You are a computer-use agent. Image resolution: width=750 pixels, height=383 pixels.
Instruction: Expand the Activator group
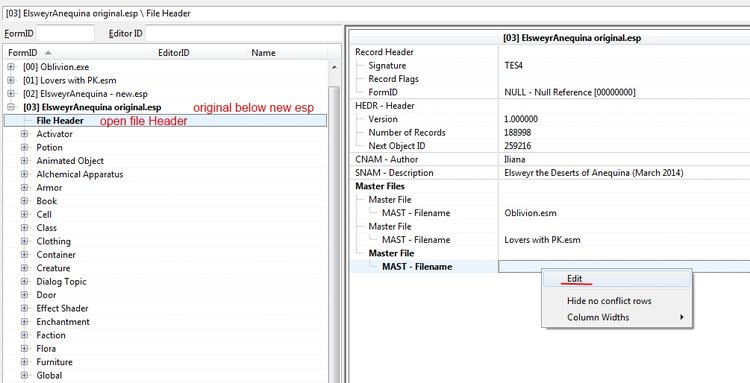(x=24, y=134)
